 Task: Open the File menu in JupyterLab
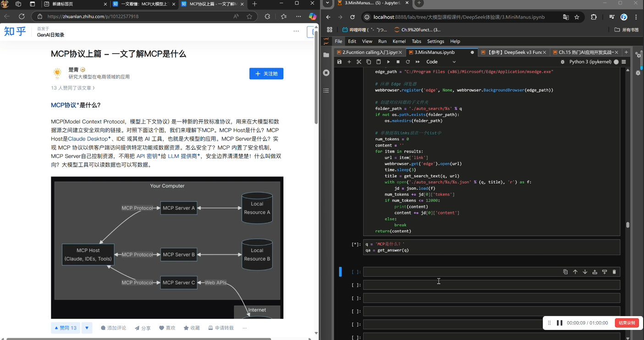(x=338, y=41)
